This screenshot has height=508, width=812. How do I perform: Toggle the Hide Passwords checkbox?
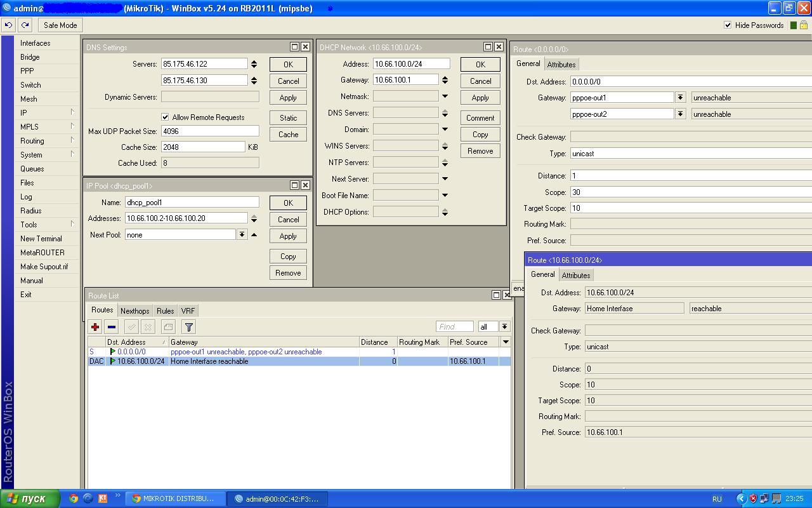coord(728,25)
